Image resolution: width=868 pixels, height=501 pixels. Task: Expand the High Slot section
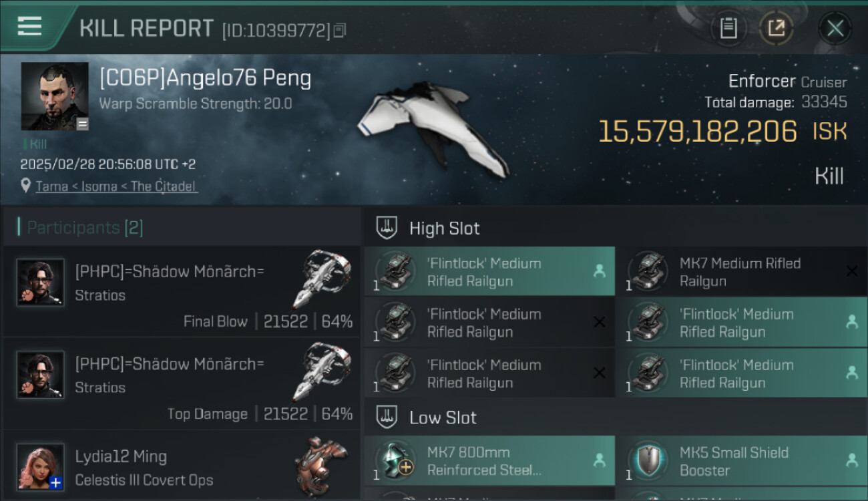click(x=444, y=228)
